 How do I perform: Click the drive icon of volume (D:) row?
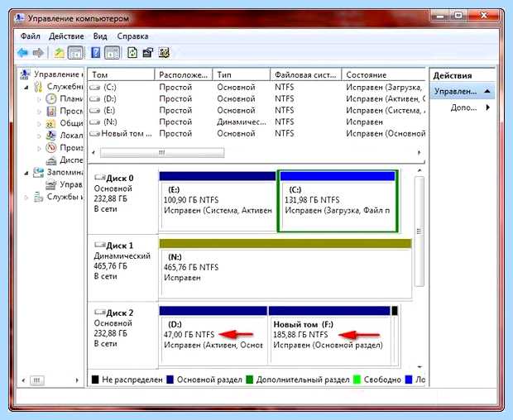[x=95, y=98]
